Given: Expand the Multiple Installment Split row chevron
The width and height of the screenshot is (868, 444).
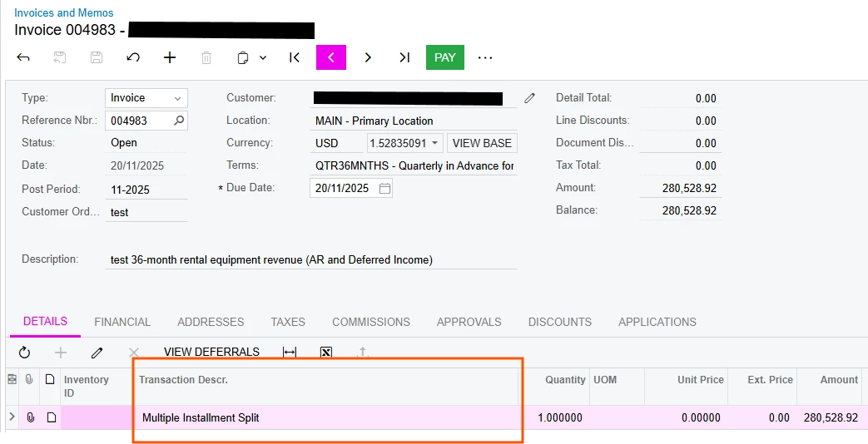Looking at the screenshot, I should click(12, 417).
